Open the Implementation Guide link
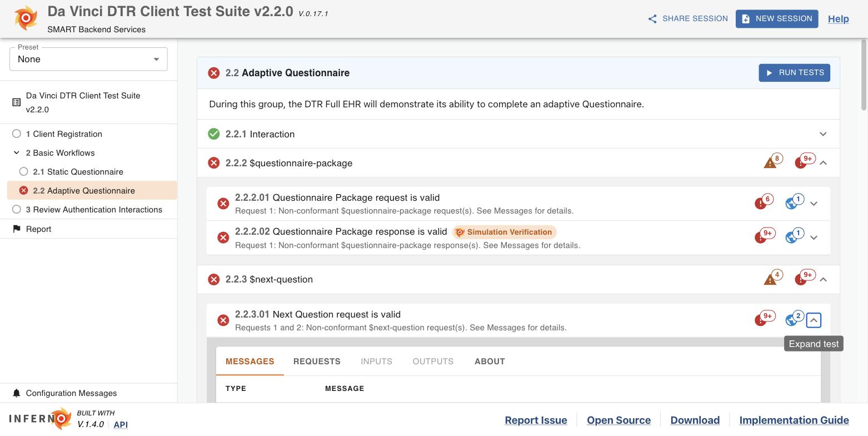 pos(794,420)
